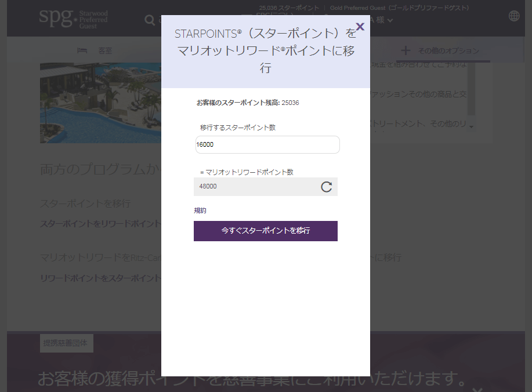The image size is (532, 392).
Task: Close the Starpoints transfer dialog
Action: pyautogui.click(x=360, y=26)
